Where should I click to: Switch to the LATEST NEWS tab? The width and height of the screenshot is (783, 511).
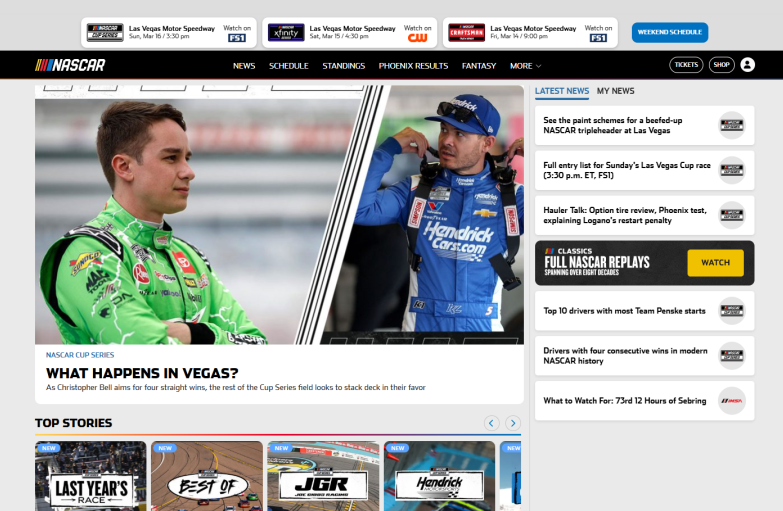coord(562,91)
